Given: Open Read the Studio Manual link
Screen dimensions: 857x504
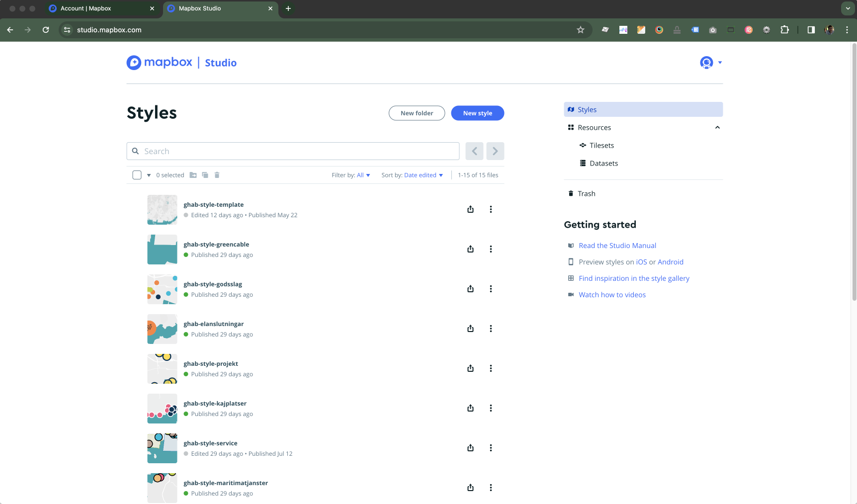Looking at the screenshot, I should [x=617, y=246].
